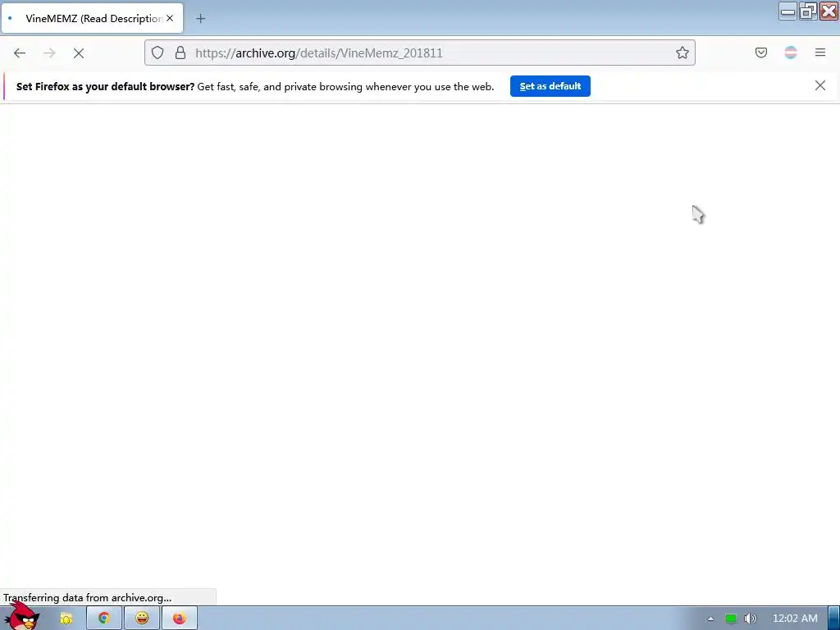The width and height of the screenshot is (840, 630).
Task: Save page to Pocket
Action: 761,52
